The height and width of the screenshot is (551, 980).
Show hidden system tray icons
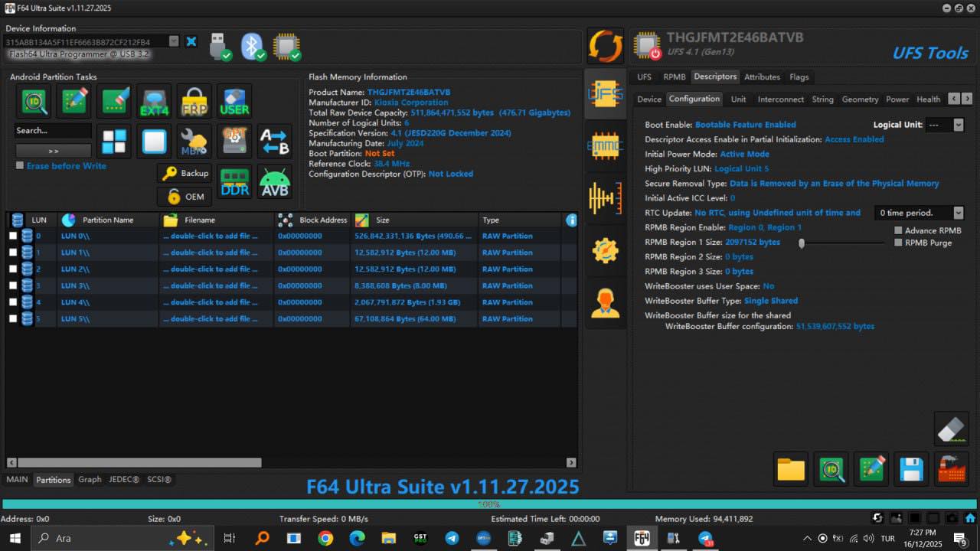pos(808,538)
